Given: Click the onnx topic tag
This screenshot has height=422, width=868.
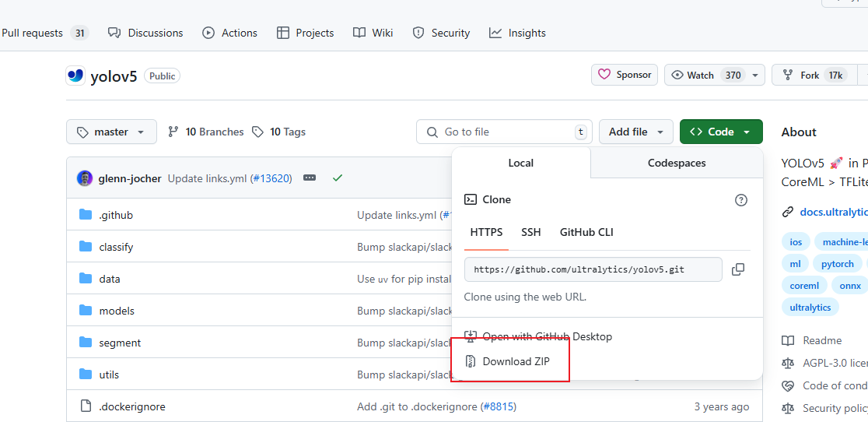Looking at the screenshot, I should [850, 286].
